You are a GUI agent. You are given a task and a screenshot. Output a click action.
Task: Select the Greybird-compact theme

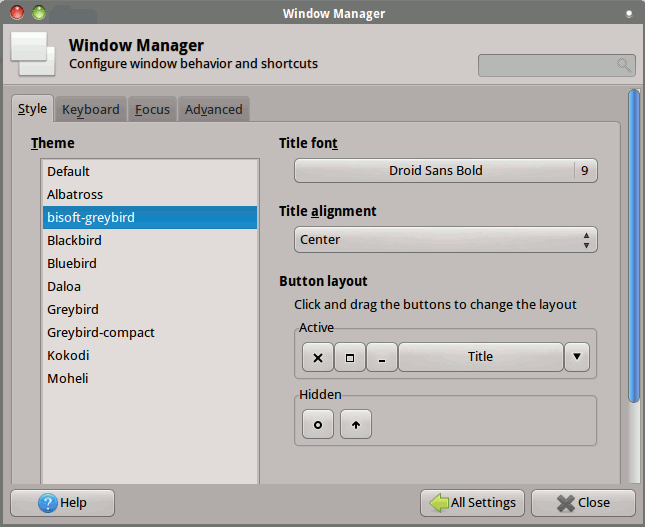tap(150, 333)
